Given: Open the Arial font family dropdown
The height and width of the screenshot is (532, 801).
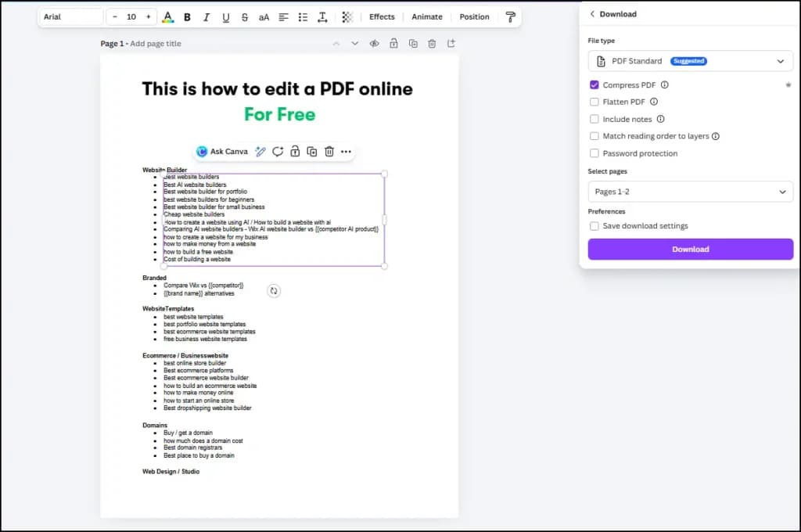Looking at the screenshot, I should (71, 17).
